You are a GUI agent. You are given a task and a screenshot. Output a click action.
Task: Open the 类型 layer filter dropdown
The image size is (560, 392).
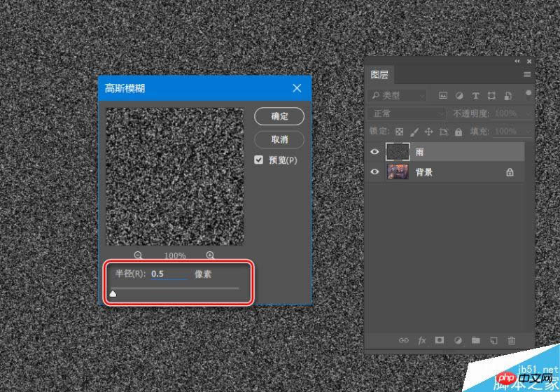tap(398, 95)
